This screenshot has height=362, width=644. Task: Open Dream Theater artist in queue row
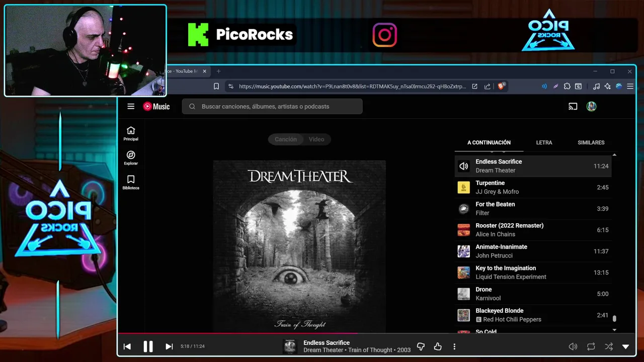point(496,170)
